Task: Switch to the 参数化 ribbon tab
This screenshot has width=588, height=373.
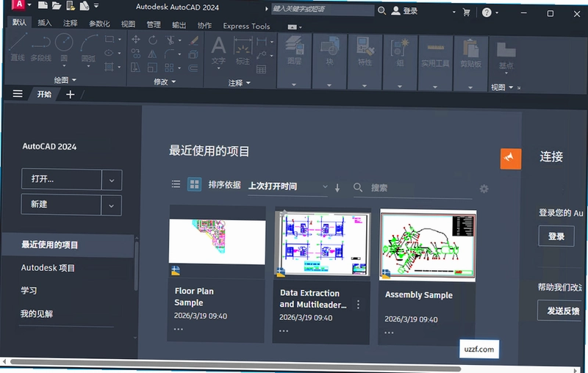Action: 99,24
